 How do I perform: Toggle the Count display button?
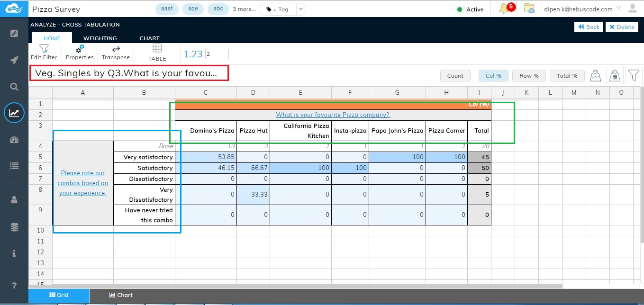point(455,75)
